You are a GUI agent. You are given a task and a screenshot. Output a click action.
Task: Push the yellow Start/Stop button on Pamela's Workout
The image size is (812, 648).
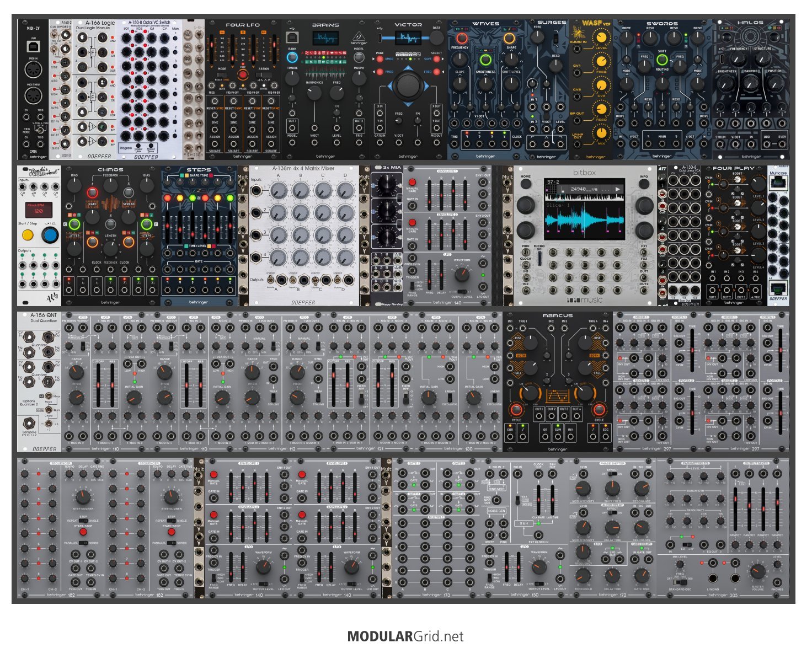(27, 235)
